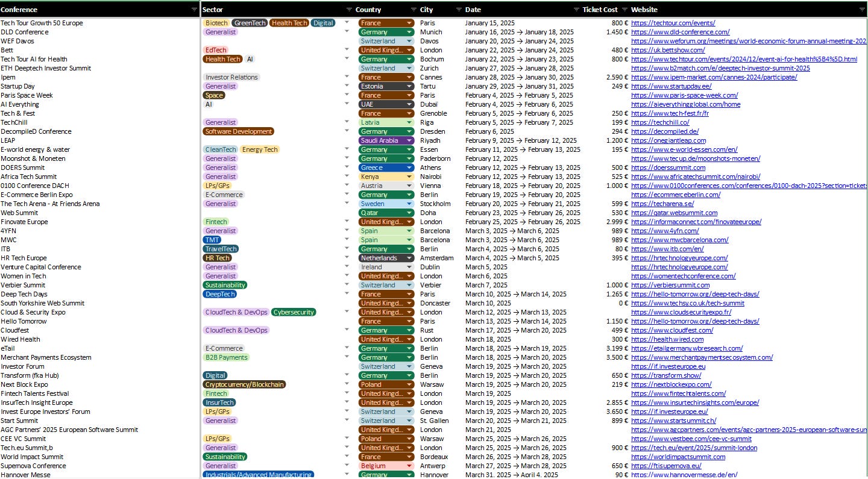
Task: Open the mwcbarcelona.com link
Action: point(679,240)
